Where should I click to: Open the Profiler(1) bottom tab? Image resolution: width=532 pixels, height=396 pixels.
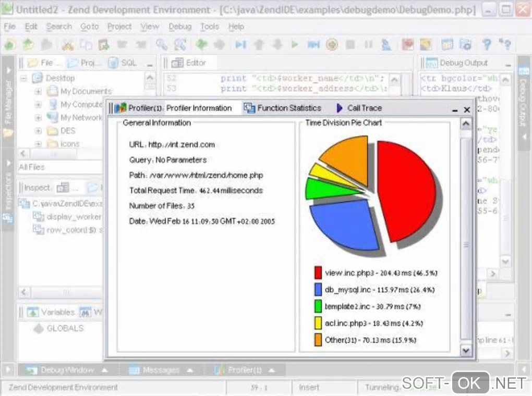(245, 370)
